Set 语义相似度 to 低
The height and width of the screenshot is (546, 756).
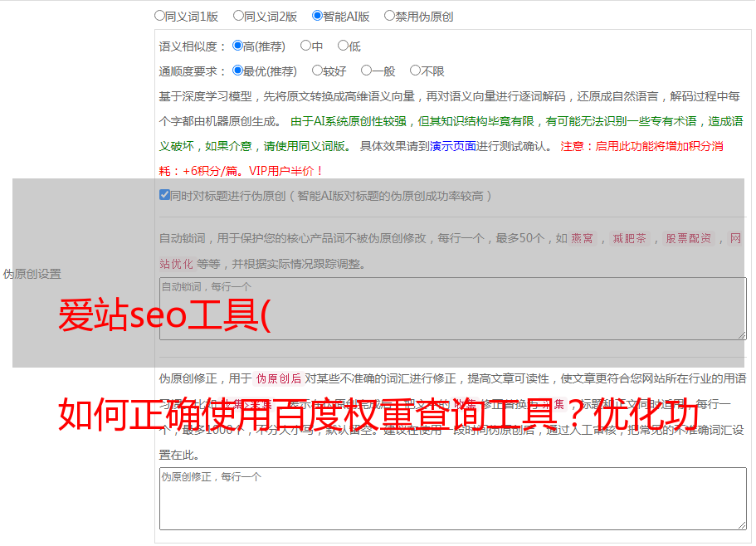(344, 46)
